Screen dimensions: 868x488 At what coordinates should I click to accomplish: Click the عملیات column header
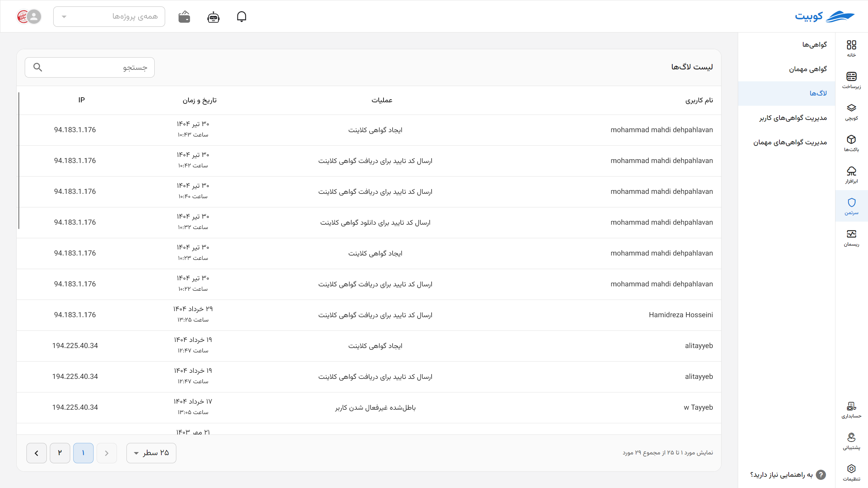(382, 100)
